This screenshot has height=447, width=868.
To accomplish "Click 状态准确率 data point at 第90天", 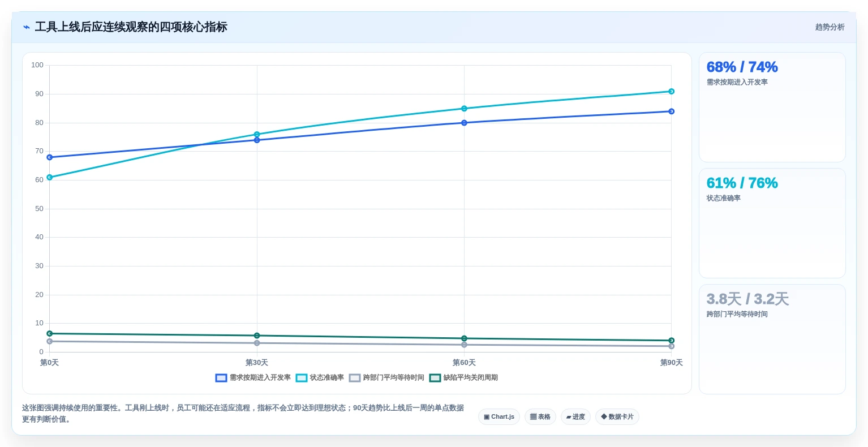I will [x=672, y=91].
